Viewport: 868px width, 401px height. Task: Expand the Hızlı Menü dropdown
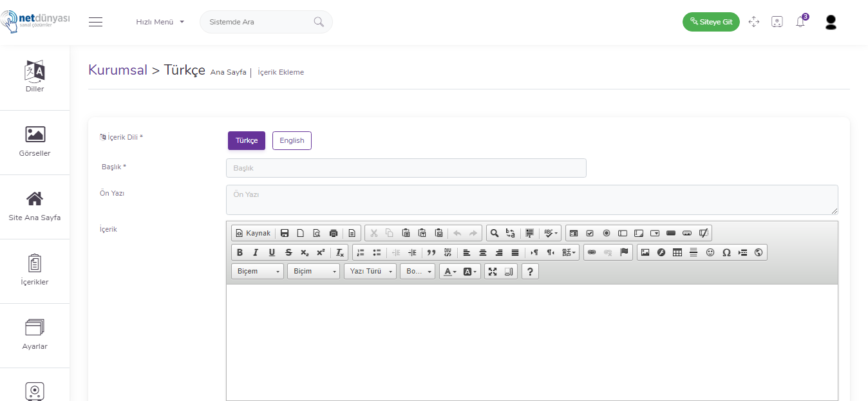160,22
